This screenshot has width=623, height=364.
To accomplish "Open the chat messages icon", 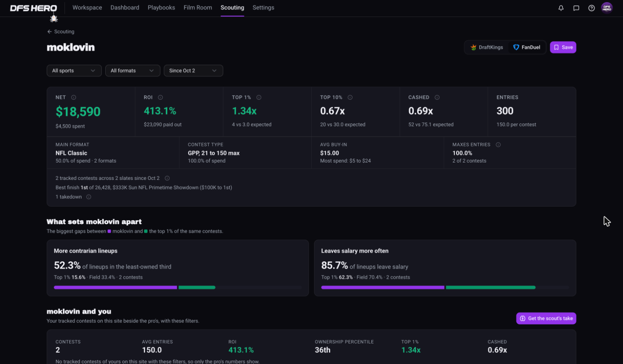I will (576, 8).
